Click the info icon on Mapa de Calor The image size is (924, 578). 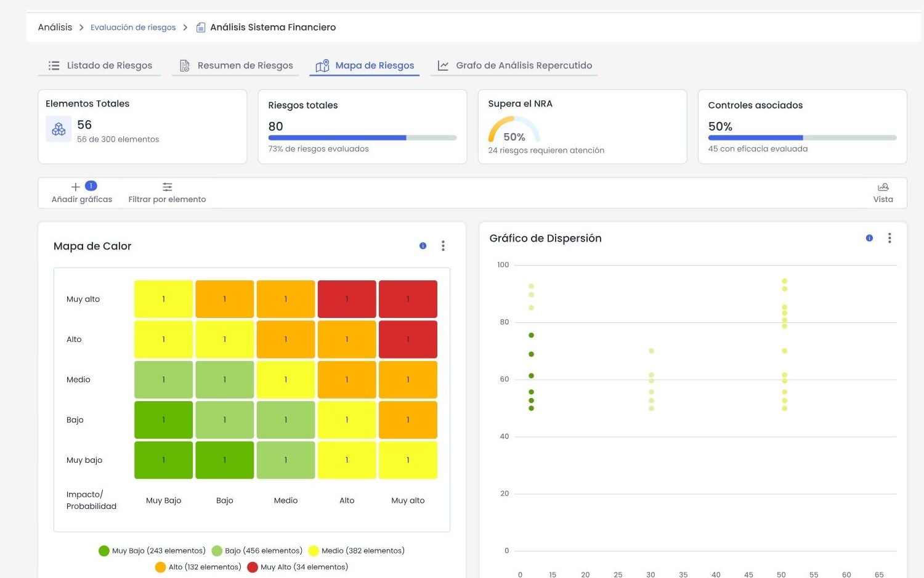click(x=423, y=246)
